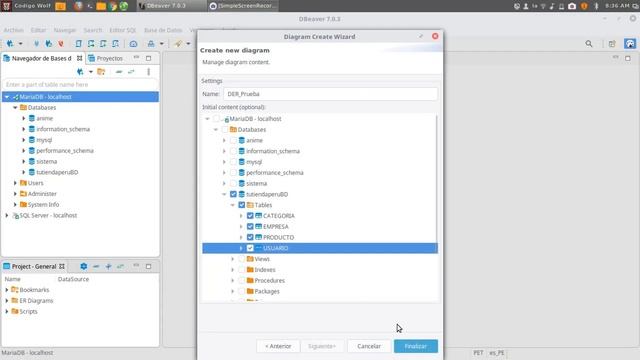Click the New Connection plug icon in main toolbar
The width and height of the screenshot is (640, 360).
pyautogui.click(x=10, y=44)
